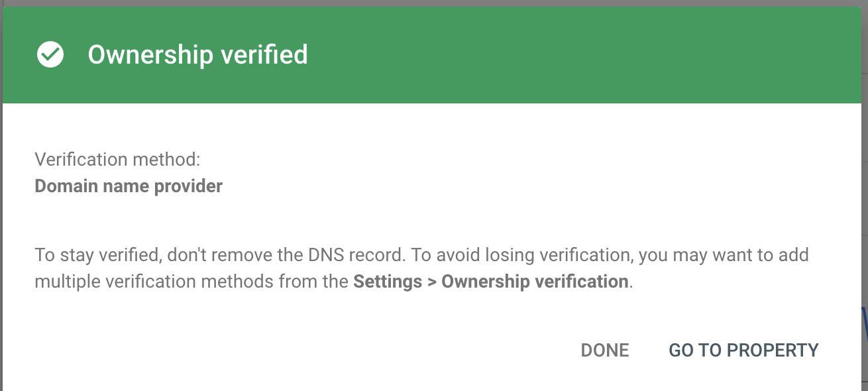Click the word "provider" under Verification method
This screenshot has width=868, height=391.
pyautogui.click(x=188, y=186)
